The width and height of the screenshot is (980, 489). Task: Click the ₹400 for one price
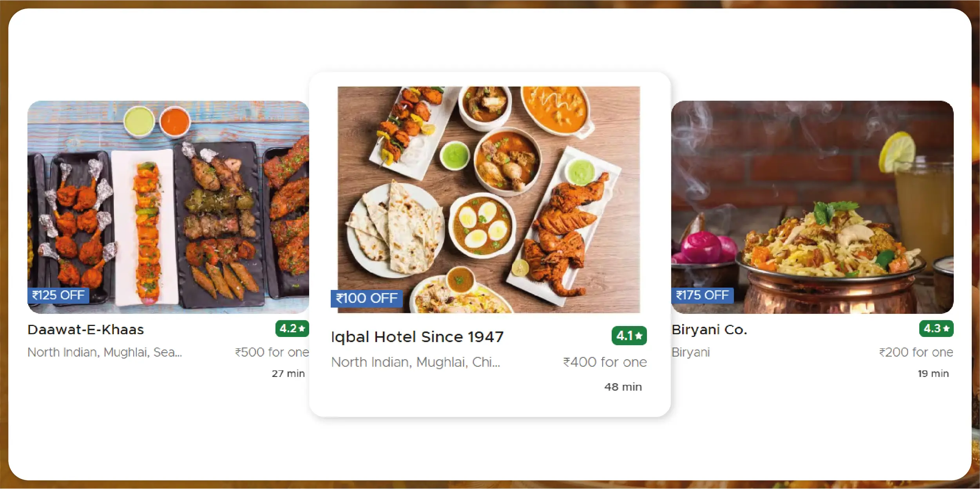(x=605, y=362)
